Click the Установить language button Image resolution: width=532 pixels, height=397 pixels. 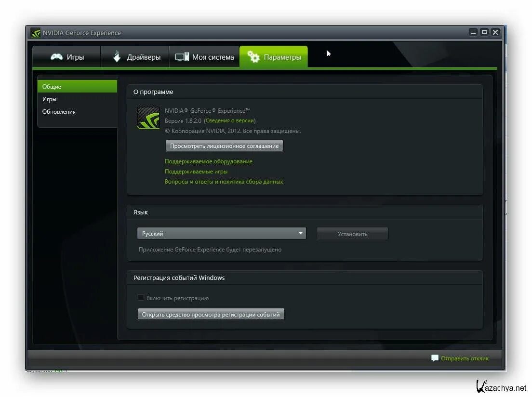point(352,234)
